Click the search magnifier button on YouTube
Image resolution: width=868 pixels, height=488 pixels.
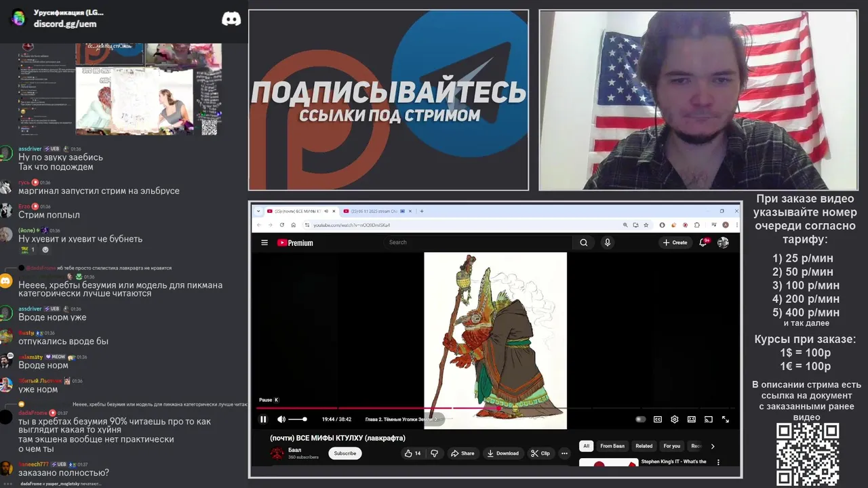(583, 243)
